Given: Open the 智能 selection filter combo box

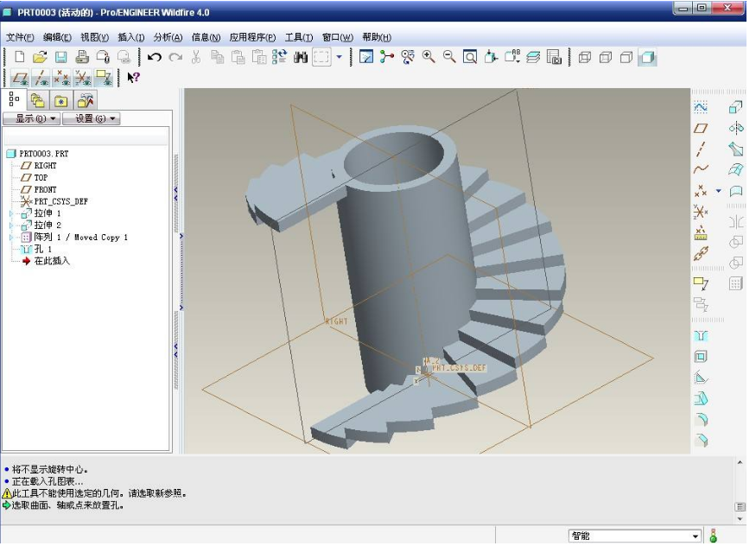Looking at the screenshot, I should point(635,536).
